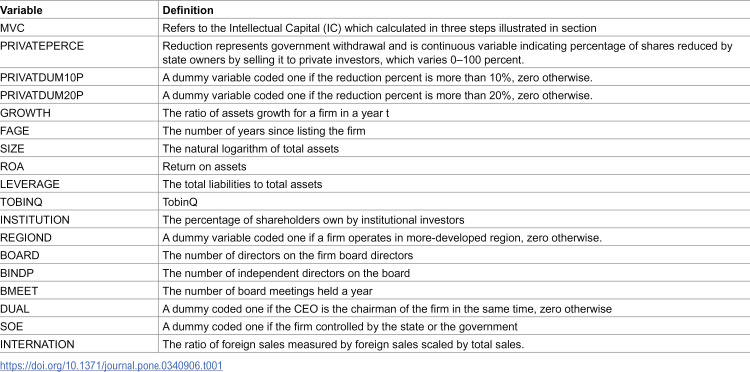
Task: Select the BMEET definition text
Action: pos(267,291)
